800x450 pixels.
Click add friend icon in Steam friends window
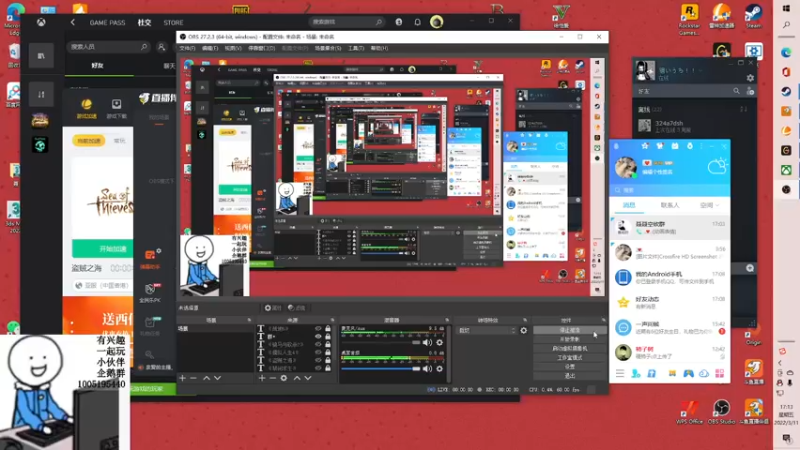tap(750, 91)
